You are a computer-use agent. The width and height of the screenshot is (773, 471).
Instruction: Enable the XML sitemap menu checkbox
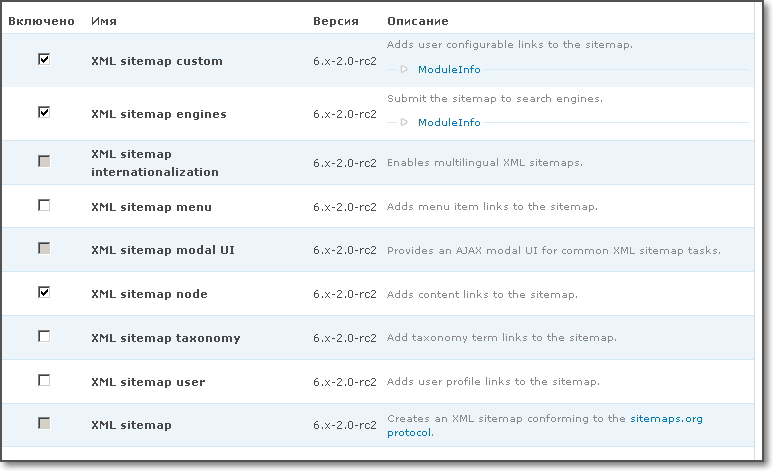[x=44, y=205]
